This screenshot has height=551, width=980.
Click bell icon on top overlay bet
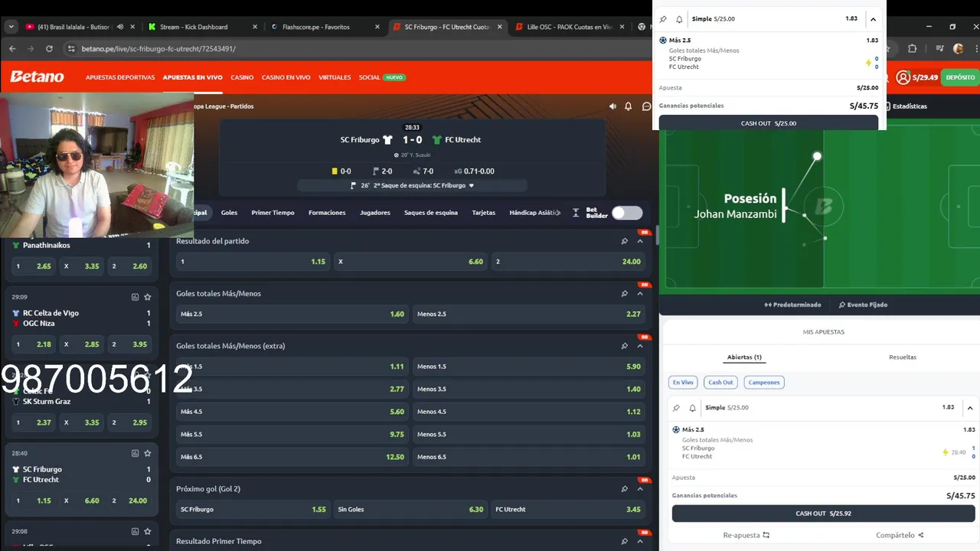pyautogui.click(x=679, y=19)
